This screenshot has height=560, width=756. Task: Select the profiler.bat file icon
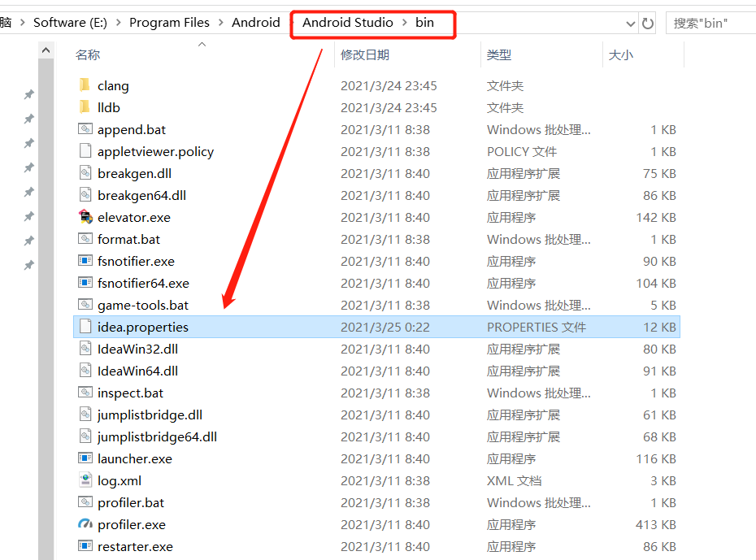85,501
